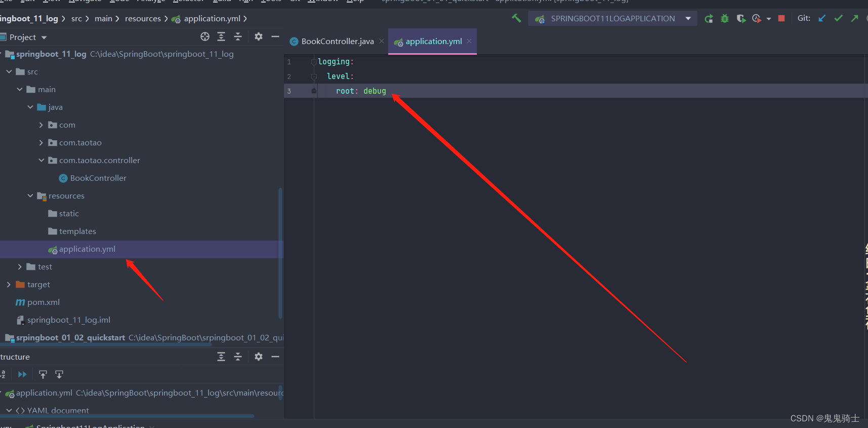Collapse YAML document node in Structure
This screenshot has height=428, width=868.
(9, 410)
